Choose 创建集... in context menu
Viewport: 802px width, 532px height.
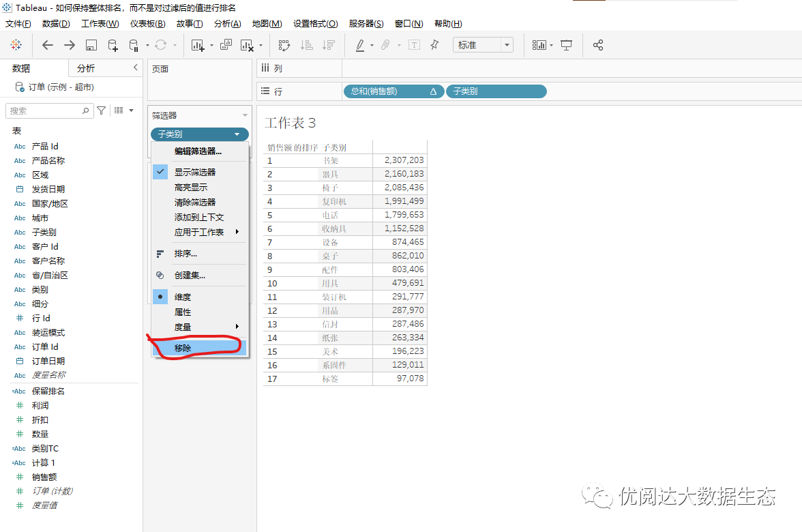pos(200,276)
